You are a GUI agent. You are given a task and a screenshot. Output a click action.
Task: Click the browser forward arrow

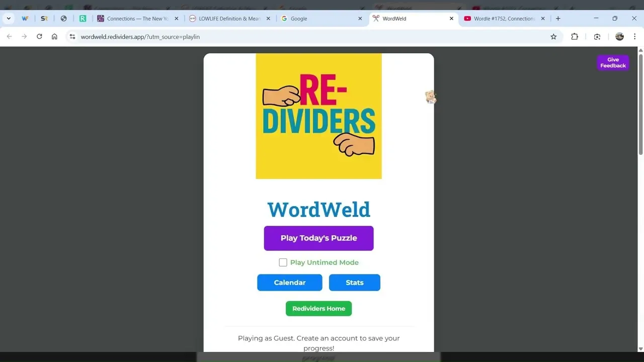click(24, 37)
